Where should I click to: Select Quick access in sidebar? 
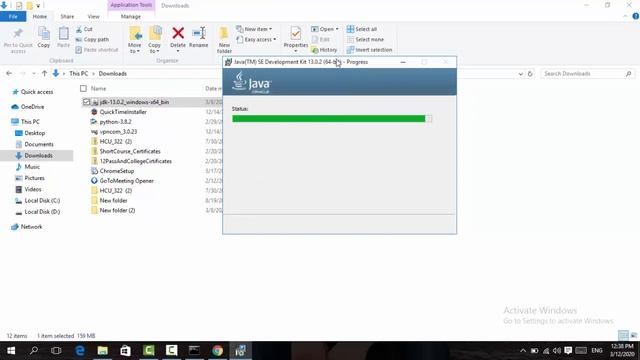pyautogui.click(x=32, y=92)
